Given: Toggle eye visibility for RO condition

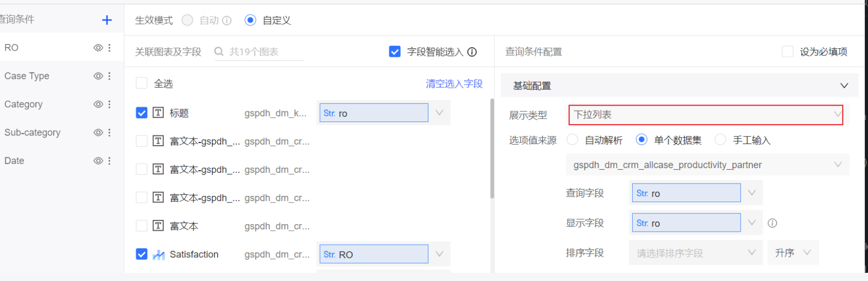Looking at the screenshot, I should click(x=98, y=48).
